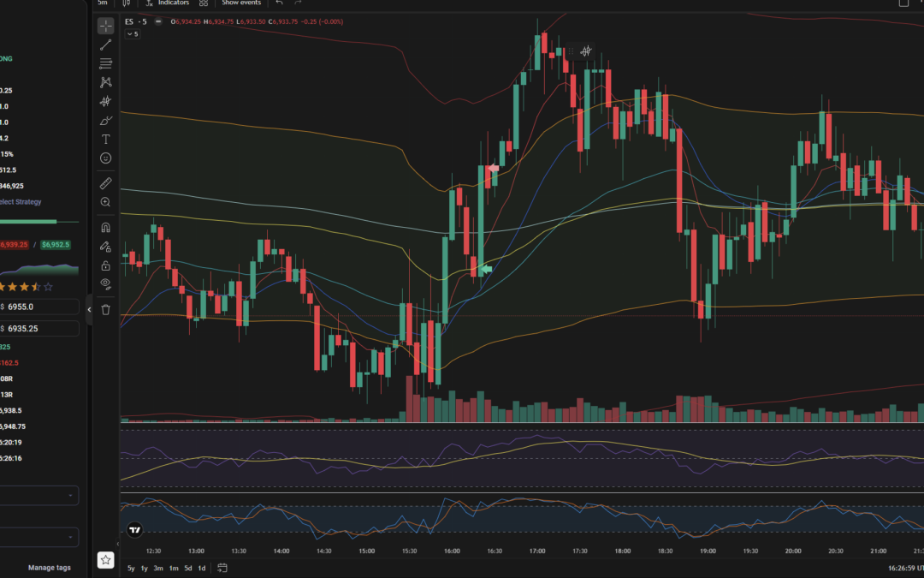Activate the zoom in tool
Image resolution: width=924 pixels, height=578 pixels.
[x=105, y=202]
